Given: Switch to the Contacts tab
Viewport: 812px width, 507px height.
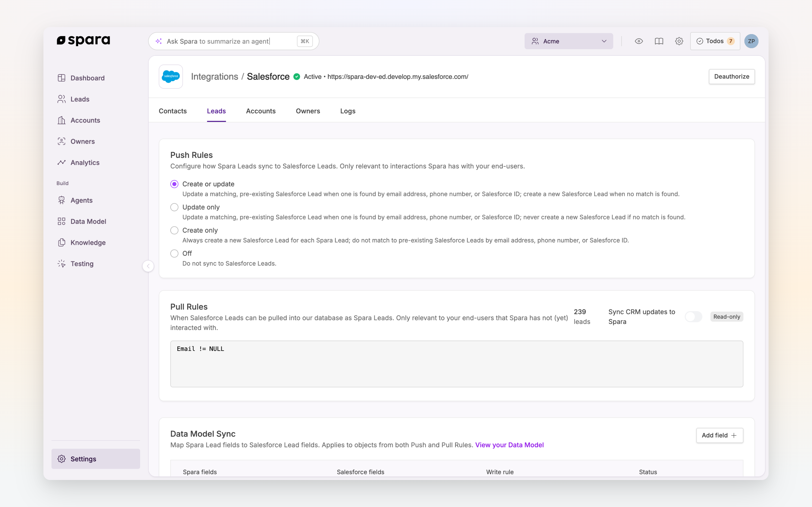Looking at the screenshot, I should click(x=173, y=111).
